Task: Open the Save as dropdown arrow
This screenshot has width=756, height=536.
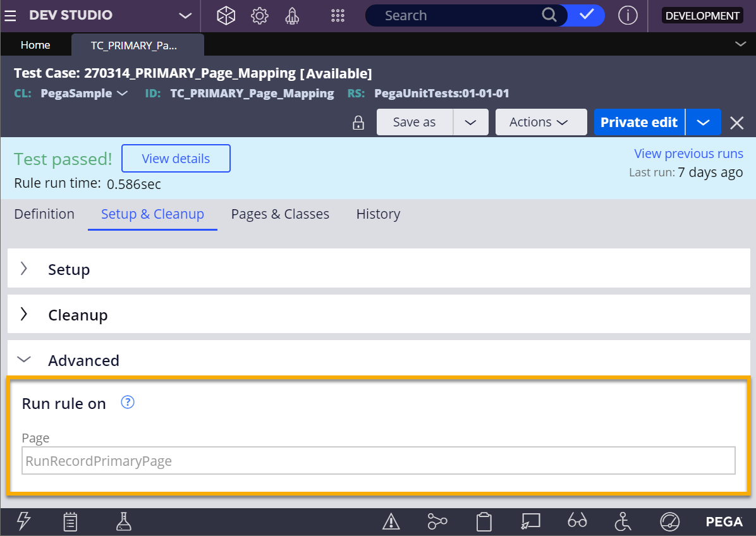Action: (x=470, y=123)
